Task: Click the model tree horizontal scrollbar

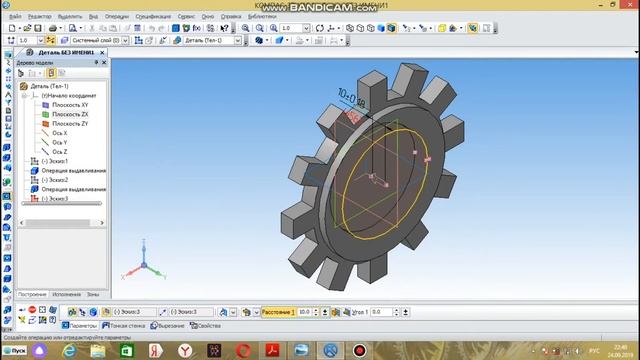Action: (62, 223)
